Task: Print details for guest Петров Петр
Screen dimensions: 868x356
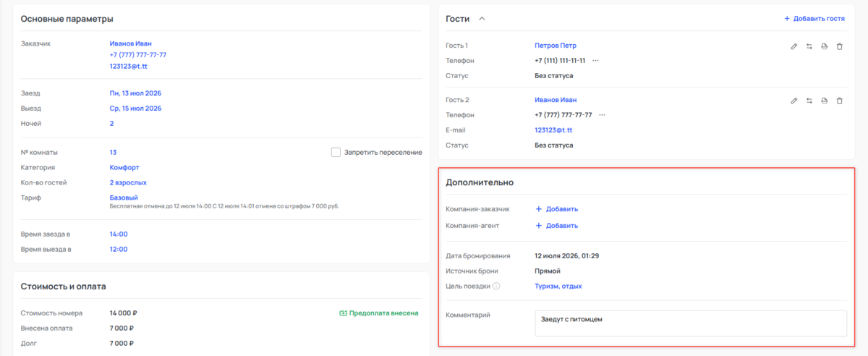Action: click(x=825, y=46)
